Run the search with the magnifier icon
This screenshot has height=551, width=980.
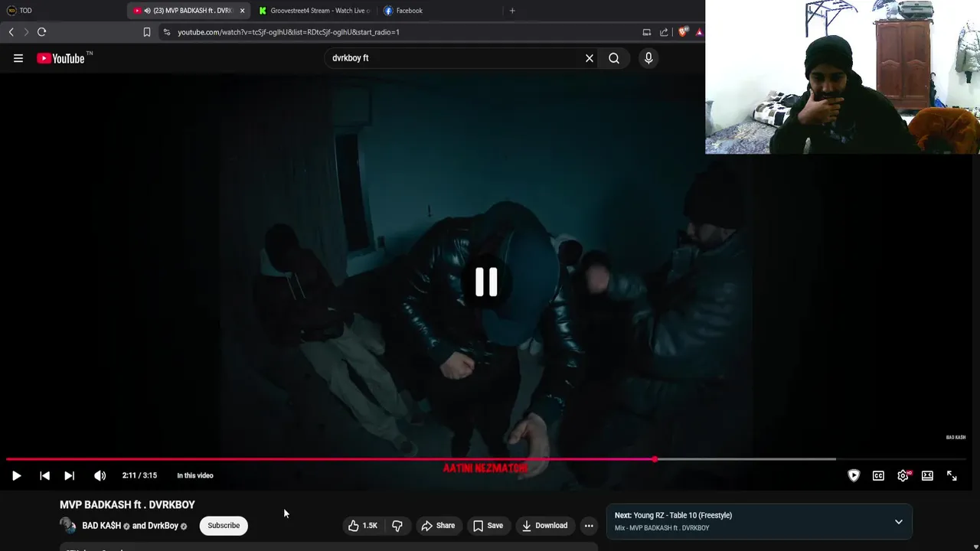coord(614,58)
